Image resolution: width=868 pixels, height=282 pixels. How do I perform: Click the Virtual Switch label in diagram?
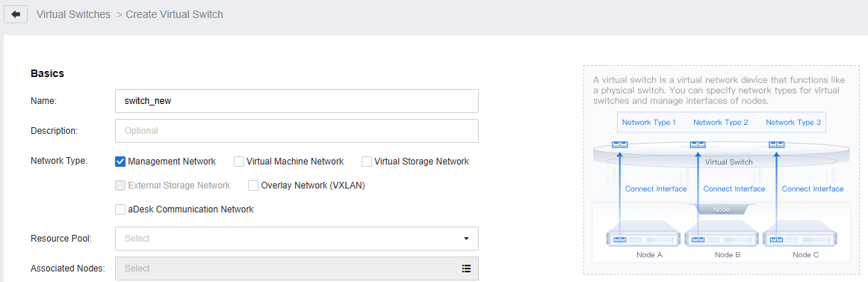tap(728, 162)
